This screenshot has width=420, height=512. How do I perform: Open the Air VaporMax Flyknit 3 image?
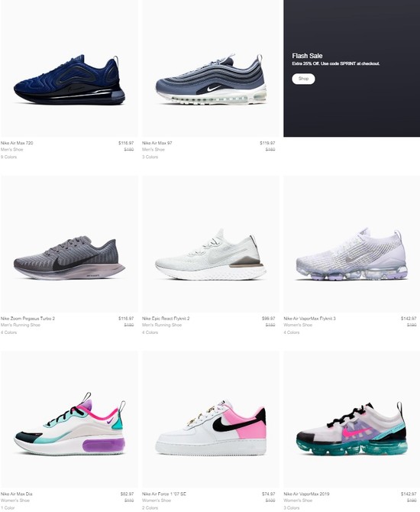tap(351, 245)
